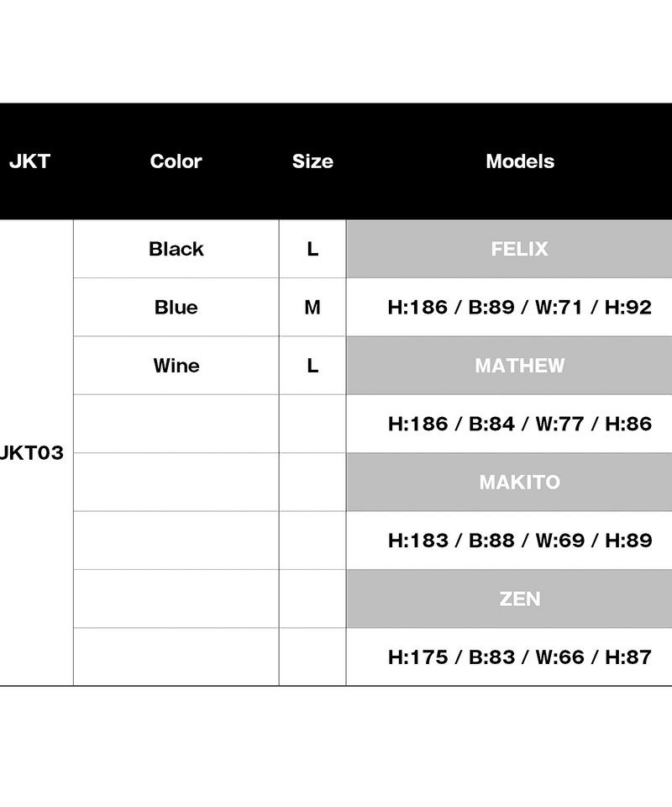Select measurements H:186 / B:84 / W:77 / H:86
Image resolution: width=672 pixels, height=807 pixels.
pos(520,424)
